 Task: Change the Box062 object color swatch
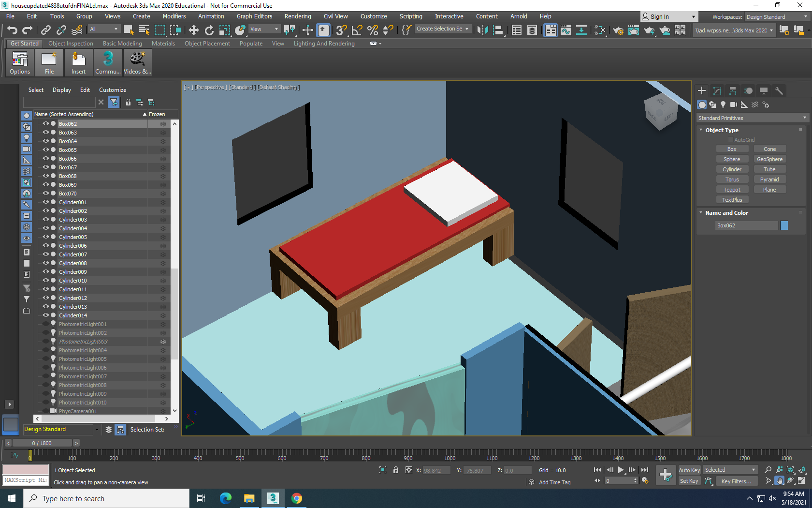point(784,225)
